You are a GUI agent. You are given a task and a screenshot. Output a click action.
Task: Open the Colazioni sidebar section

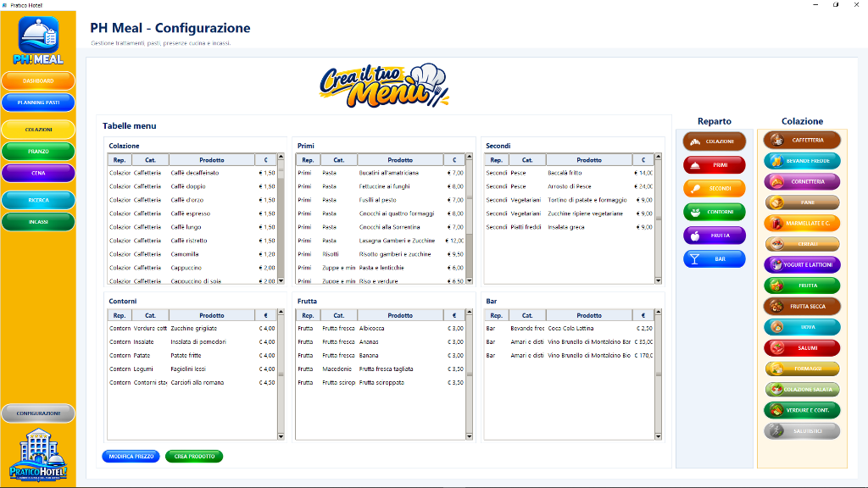click(38, 130)
